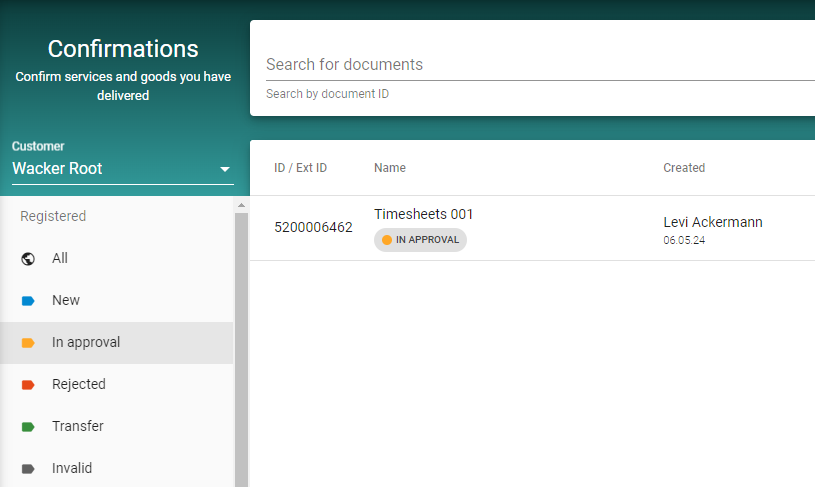Click the Name column header
The width and height of the screenshot is (815, 487).
(390, 168)
